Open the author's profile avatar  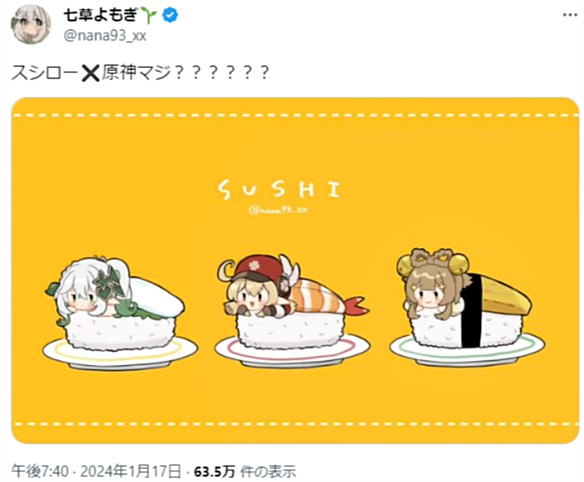(31, 25)
